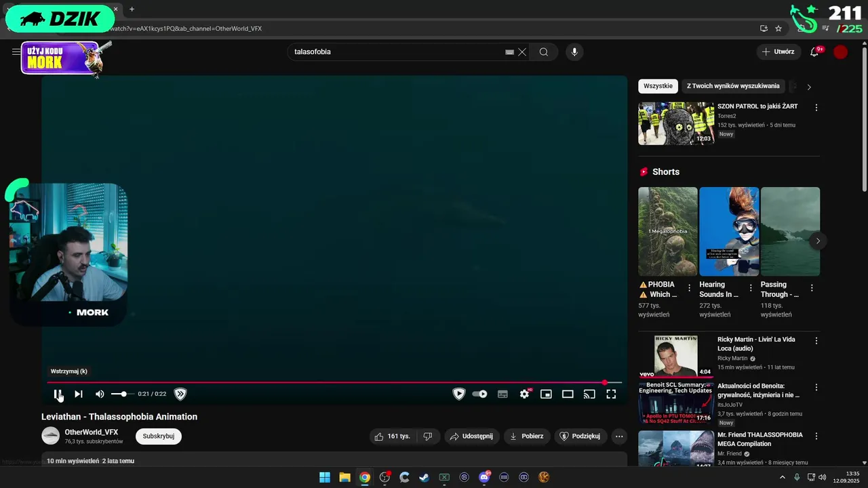Click Leviathan - Thalassophobia Animation title
The image size is (868, 488).
click(x=119, y=417)
